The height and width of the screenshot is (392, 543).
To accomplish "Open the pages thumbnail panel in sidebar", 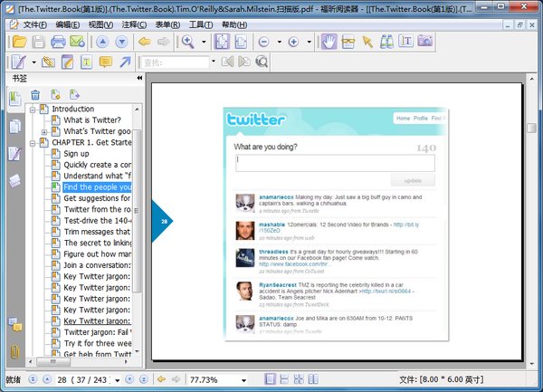I will point(14,126).
